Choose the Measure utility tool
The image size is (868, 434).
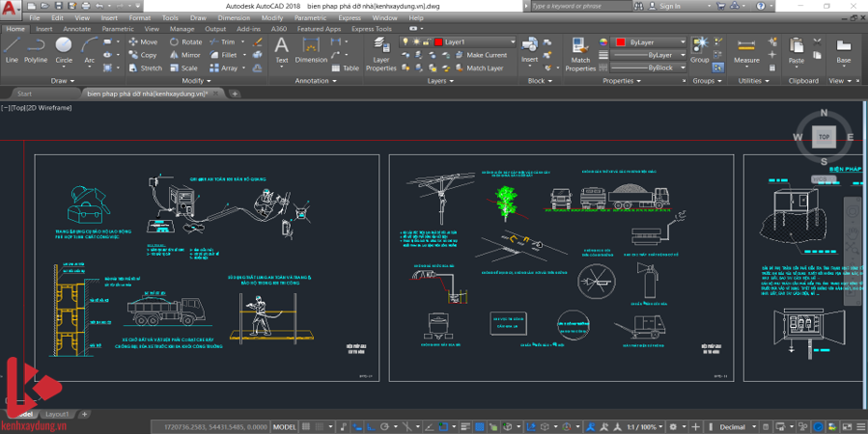click(746, 50)
